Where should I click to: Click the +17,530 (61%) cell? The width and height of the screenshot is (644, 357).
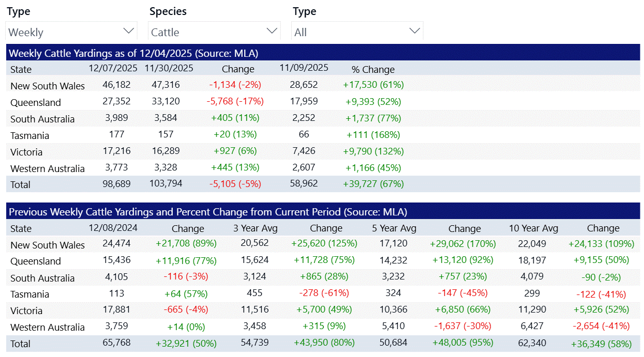coord(373,84)
